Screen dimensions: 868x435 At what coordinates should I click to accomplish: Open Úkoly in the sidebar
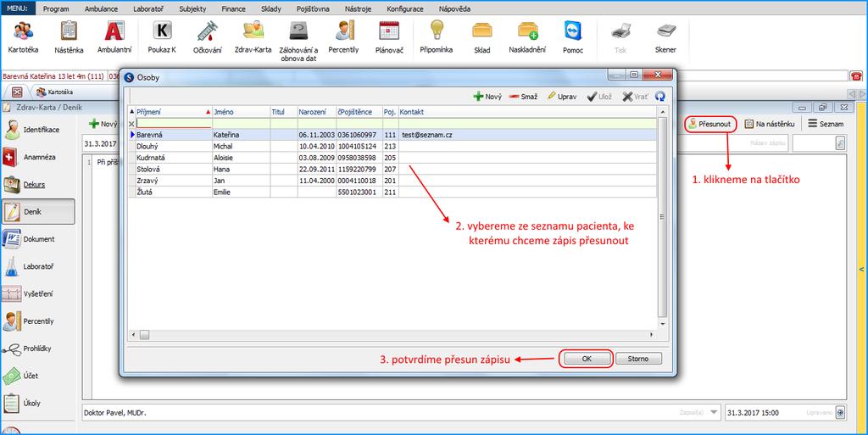pyautogui.click(x=37, y=403)
